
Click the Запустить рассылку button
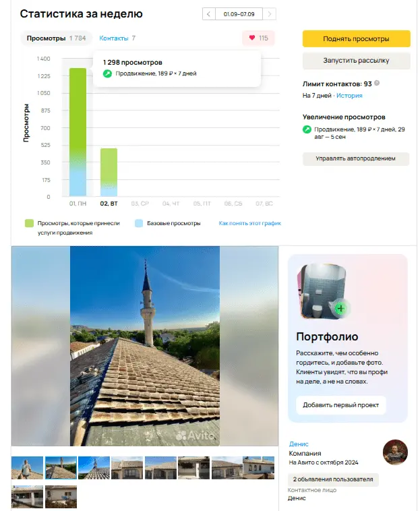pos(356,61)
